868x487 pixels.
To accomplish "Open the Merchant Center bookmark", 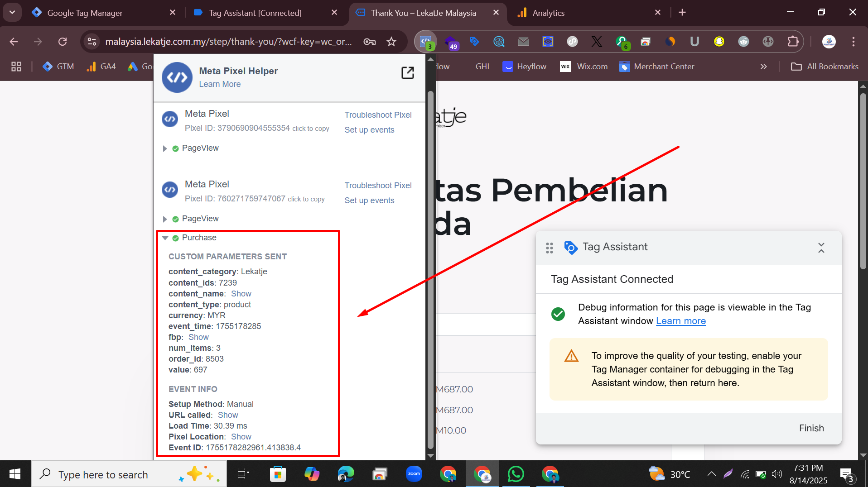I will point(657,66).
